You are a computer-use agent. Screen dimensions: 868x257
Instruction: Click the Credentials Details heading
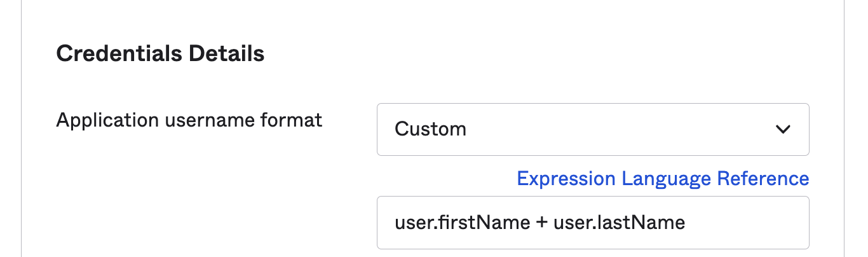point(160,53)
